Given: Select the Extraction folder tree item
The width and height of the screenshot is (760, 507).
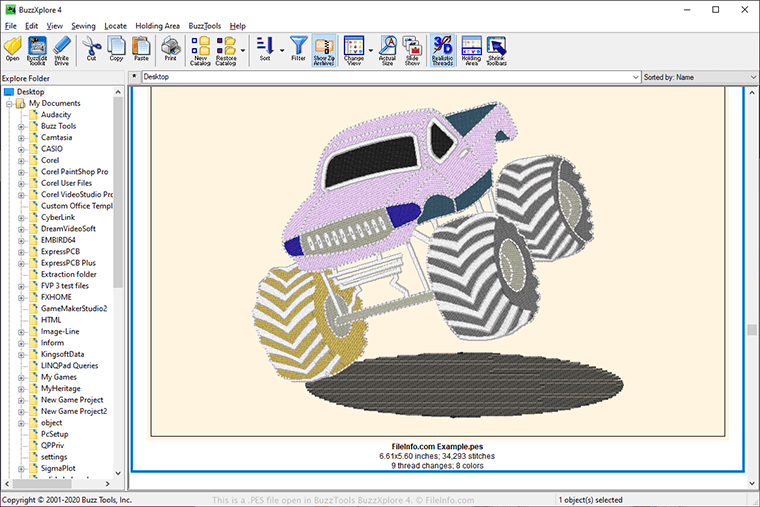Looking at the screenshot, I should coord(68,274).
